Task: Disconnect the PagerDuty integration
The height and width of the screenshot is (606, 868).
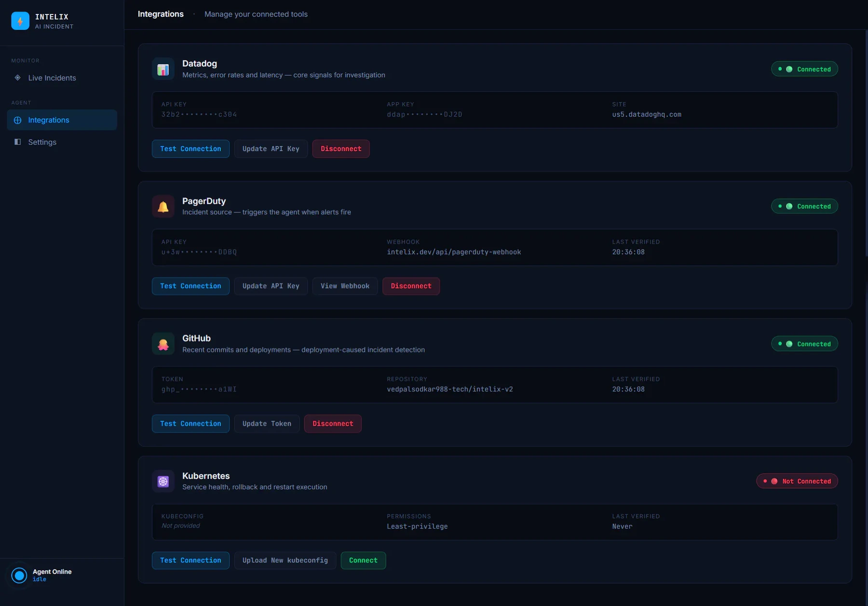Action: tap(411, 286)
